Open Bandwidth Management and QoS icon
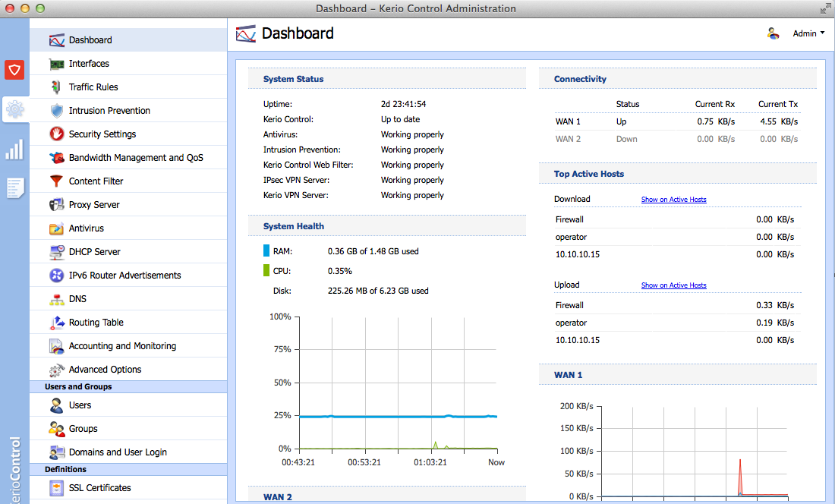This screenshot has height=504, width=835. pos(56,158)
